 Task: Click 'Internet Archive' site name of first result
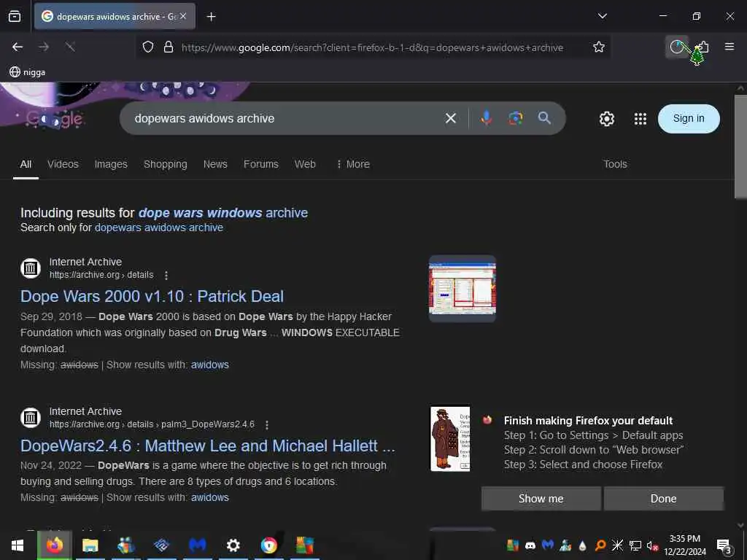coord(85,262)
